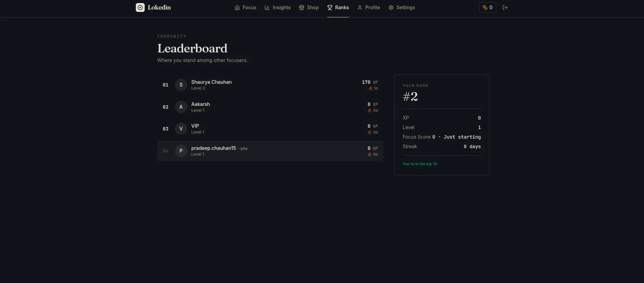Click the '0 days' streak value

(x=472, y=146)
